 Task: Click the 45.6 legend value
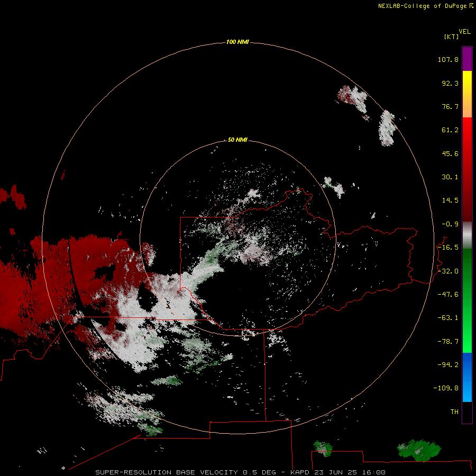coord(450,153)
